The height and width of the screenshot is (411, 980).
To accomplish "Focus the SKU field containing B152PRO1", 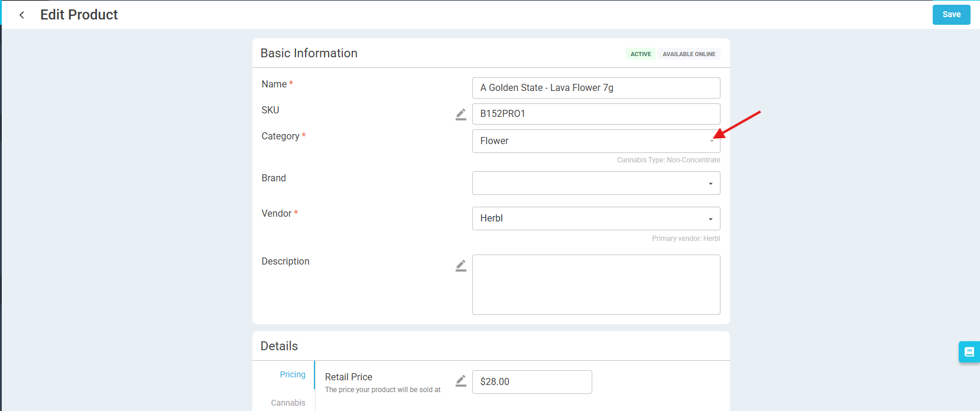I will (596, 114).
